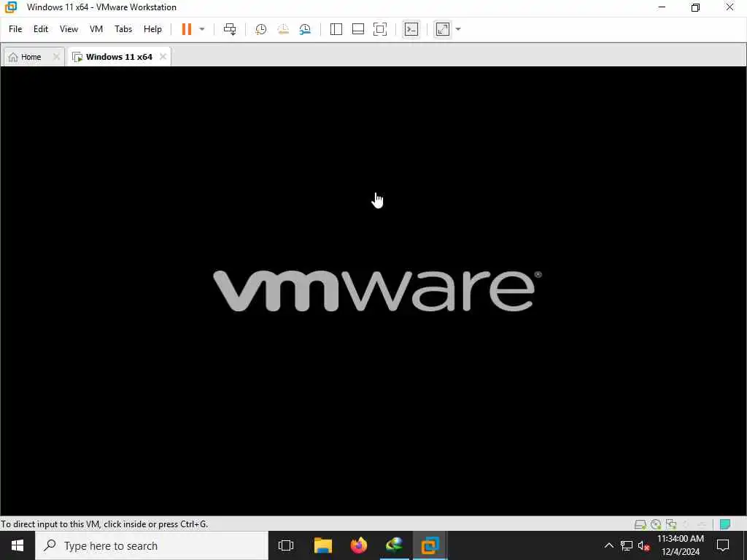Screen dimensions: 747x560
Task: Click inside the VM display to direct input
Action: 373,291
